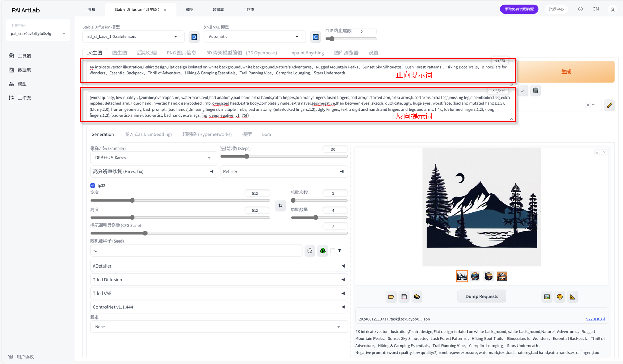Click the 宽度 width slider
Viewport: 623px width, 364px height.
coord(180,201)
